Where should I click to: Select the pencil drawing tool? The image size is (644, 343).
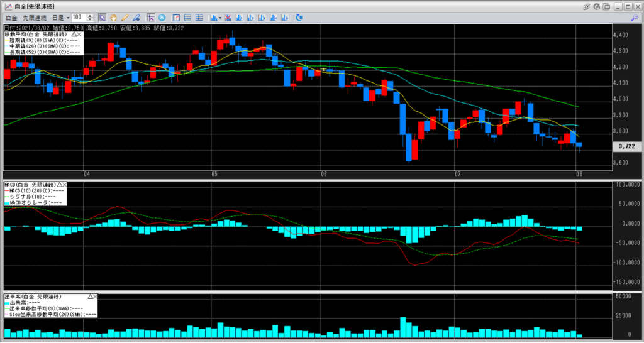[125, 18]
